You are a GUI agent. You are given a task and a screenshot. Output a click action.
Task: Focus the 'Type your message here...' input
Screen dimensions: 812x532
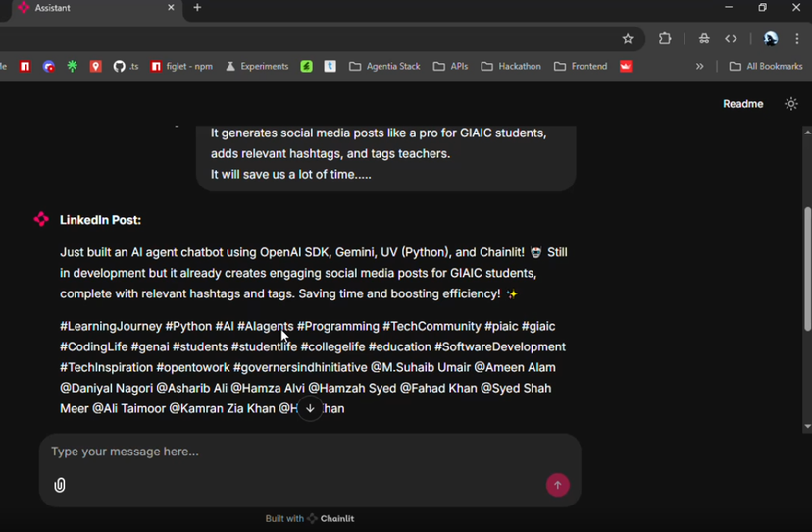coord(310,452)
